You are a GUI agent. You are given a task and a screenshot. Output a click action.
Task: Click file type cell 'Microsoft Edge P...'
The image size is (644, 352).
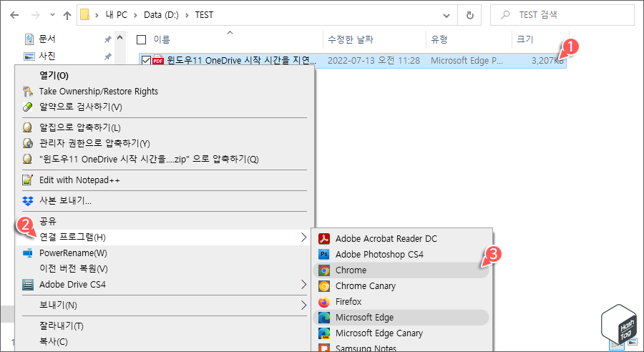coord(467,61)
